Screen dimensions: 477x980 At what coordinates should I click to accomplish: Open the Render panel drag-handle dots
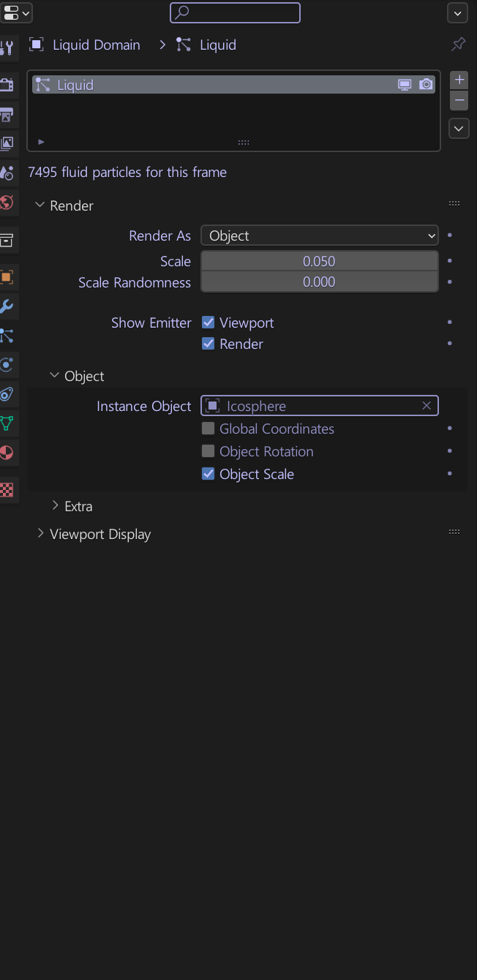(x=454, y=203)
